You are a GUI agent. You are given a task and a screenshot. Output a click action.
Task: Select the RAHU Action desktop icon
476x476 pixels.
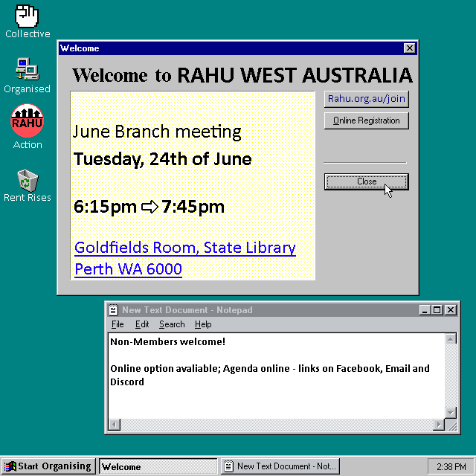(28, 120)
